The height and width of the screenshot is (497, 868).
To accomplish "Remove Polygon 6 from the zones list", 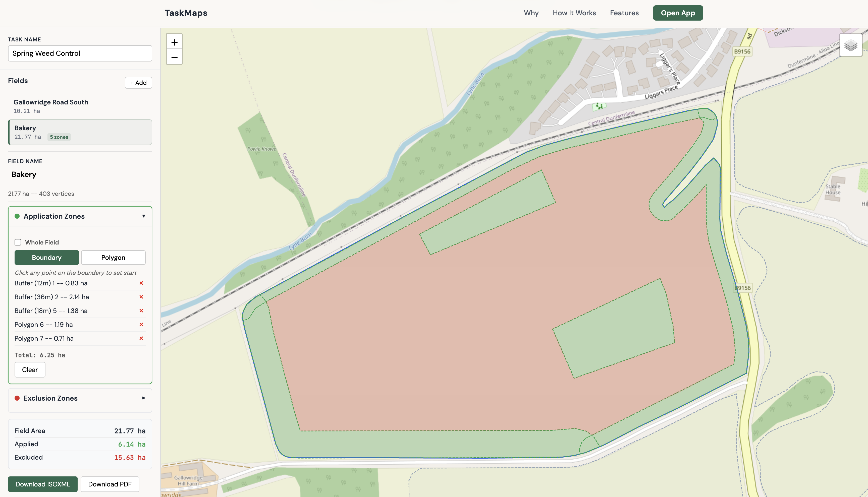I will pyautogui.click(x=141, y=325).
